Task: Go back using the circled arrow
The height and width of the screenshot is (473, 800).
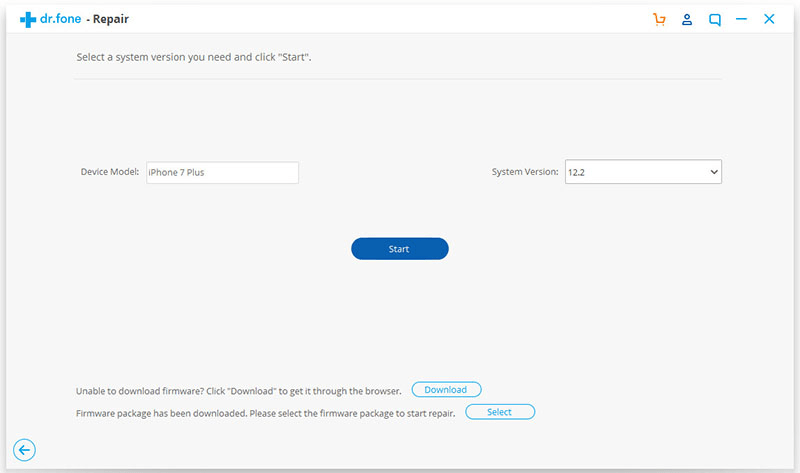Action: [x=25, y=450]
